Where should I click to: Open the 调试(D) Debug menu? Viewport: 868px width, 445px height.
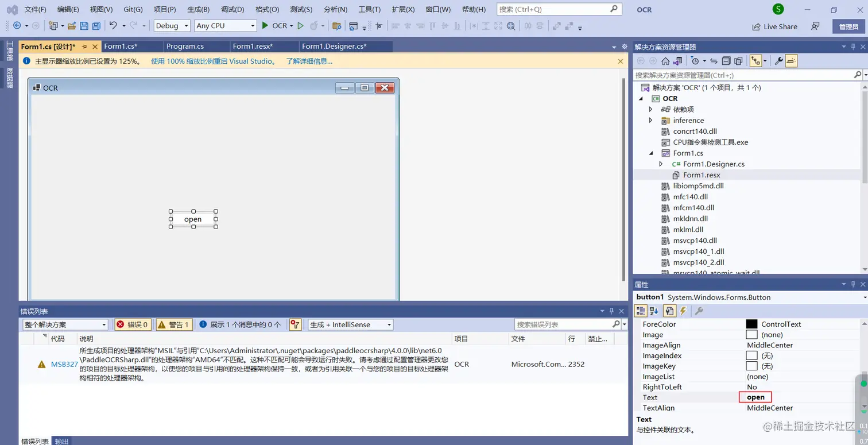(232, 9)
